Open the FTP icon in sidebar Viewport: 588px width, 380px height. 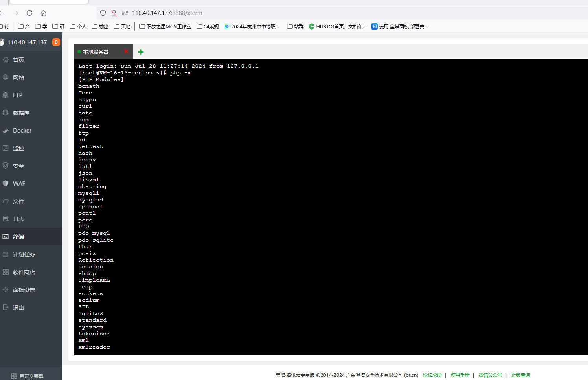point(6,95)
